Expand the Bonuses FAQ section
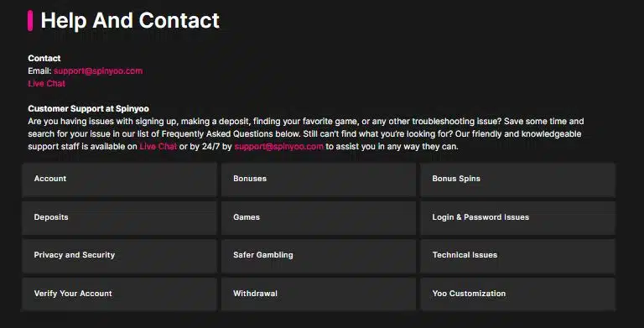 coord(319,180)
